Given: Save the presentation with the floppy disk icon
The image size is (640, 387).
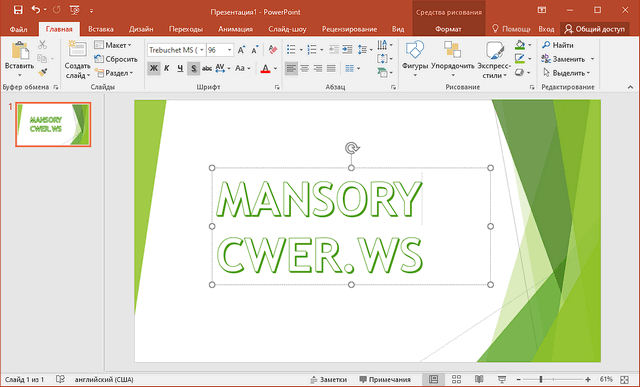Looking at the screenshot, I should [x=18, y=10].
